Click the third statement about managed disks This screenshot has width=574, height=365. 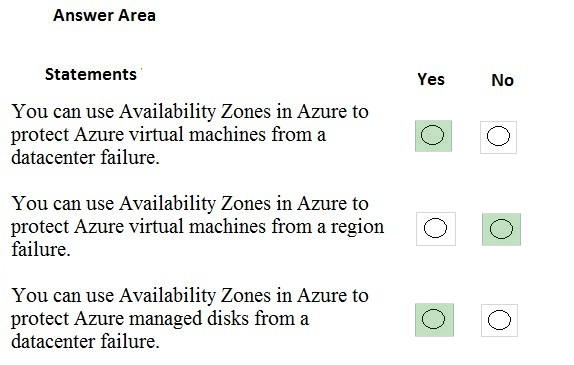click(190, 318)
